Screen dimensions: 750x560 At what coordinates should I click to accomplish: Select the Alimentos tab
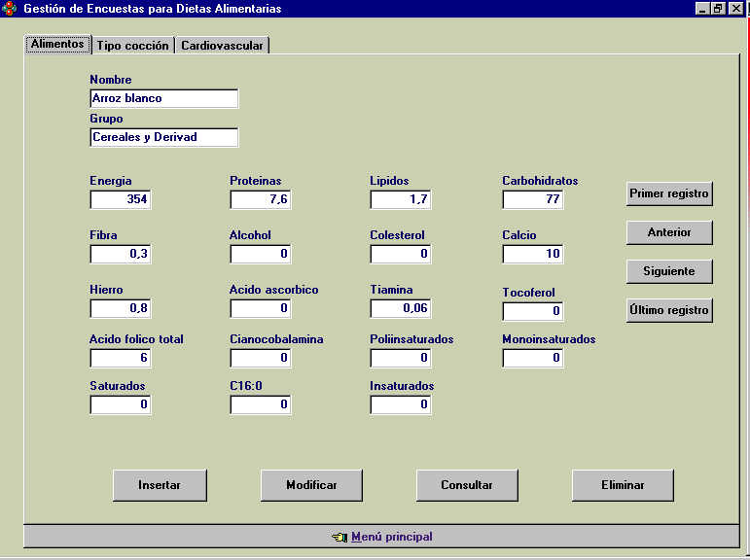pyautogui.click(x=57, y=45)
